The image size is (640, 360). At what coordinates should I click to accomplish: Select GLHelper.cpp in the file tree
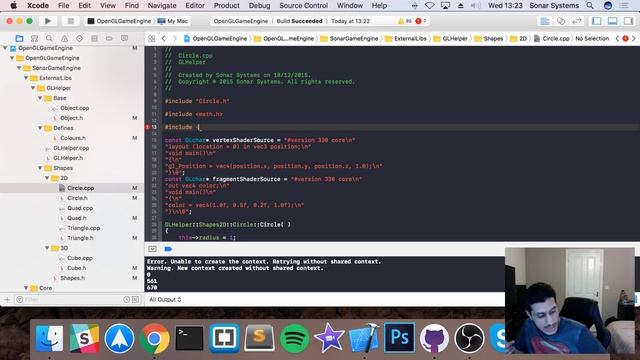[71, 148]
